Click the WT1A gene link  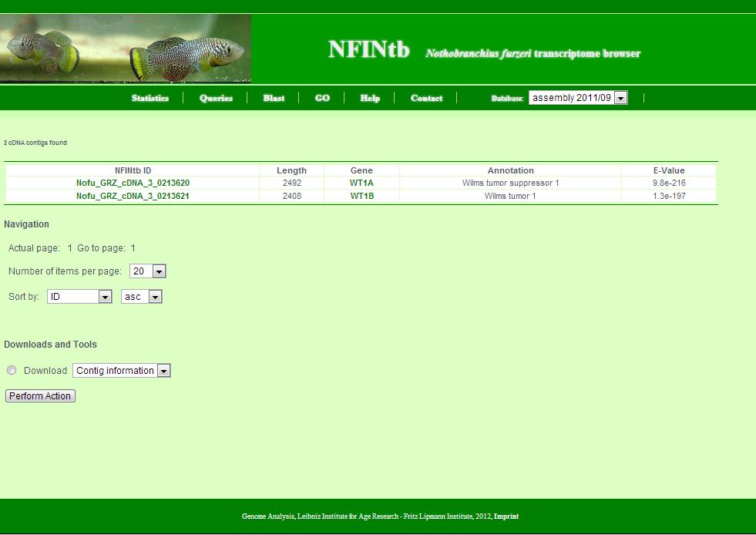point(361,183)
